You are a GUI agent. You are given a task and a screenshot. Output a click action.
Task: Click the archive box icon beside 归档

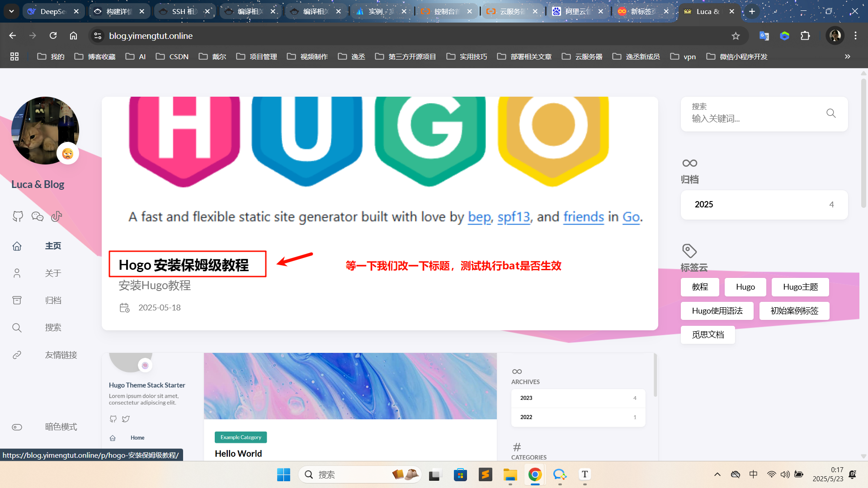coord(17,300)
